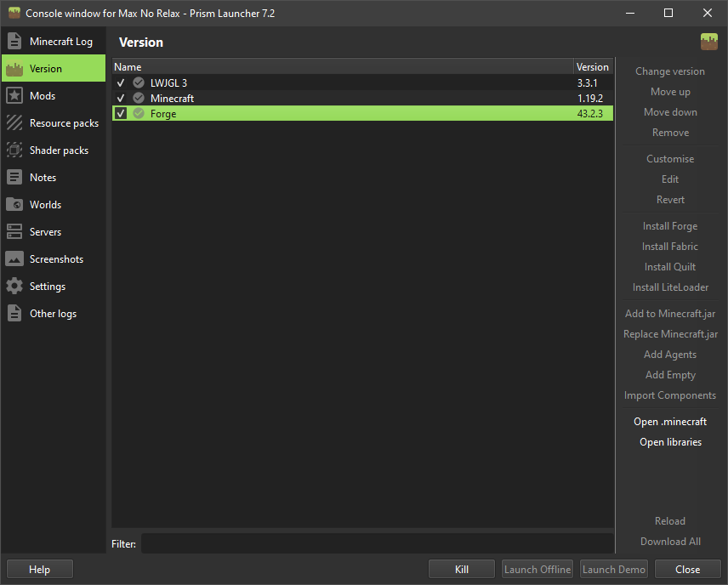Open the Notes page
Screen dimensions: 728x585
tap(54, 178)
